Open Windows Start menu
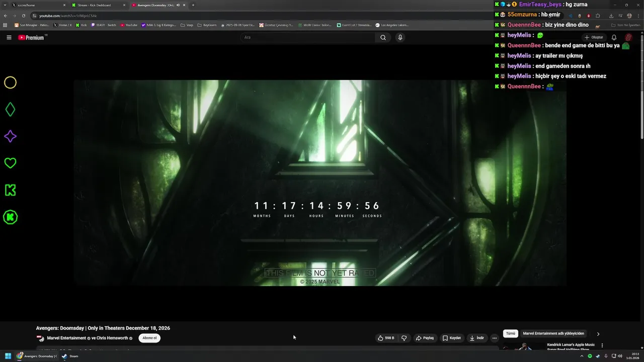644x362 pixels. pos(8,356)
